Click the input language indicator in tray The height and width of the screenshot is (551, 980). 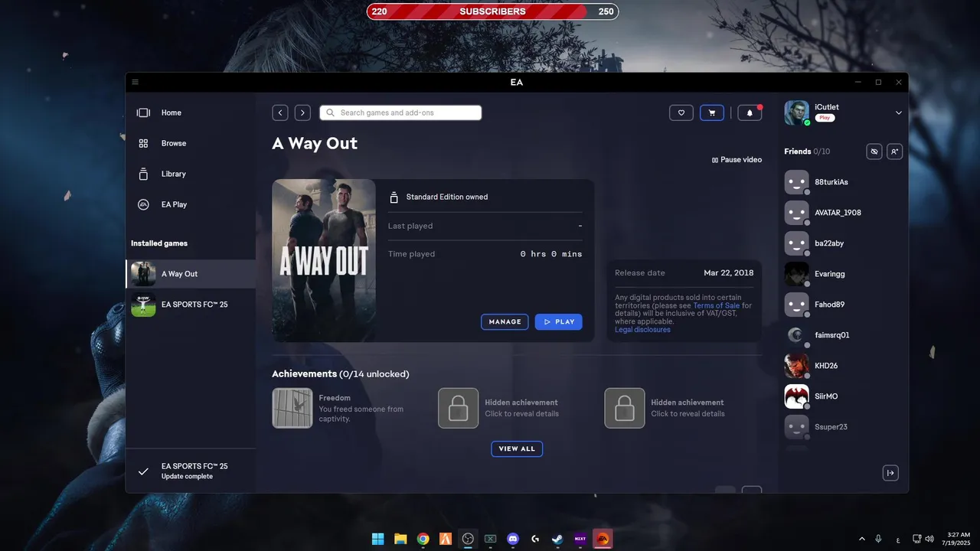(897, 539)
